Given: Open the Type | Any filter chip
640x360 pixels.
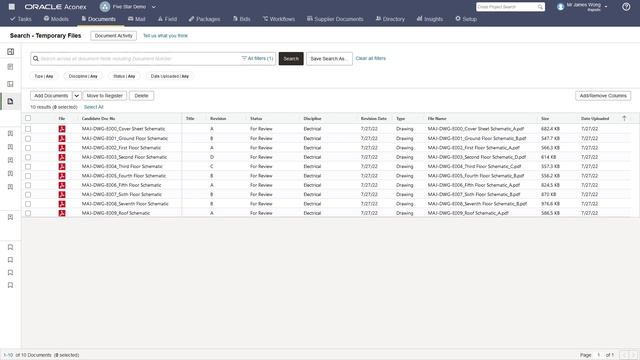Looking at the screenshot, I should [x=44, y=76].
